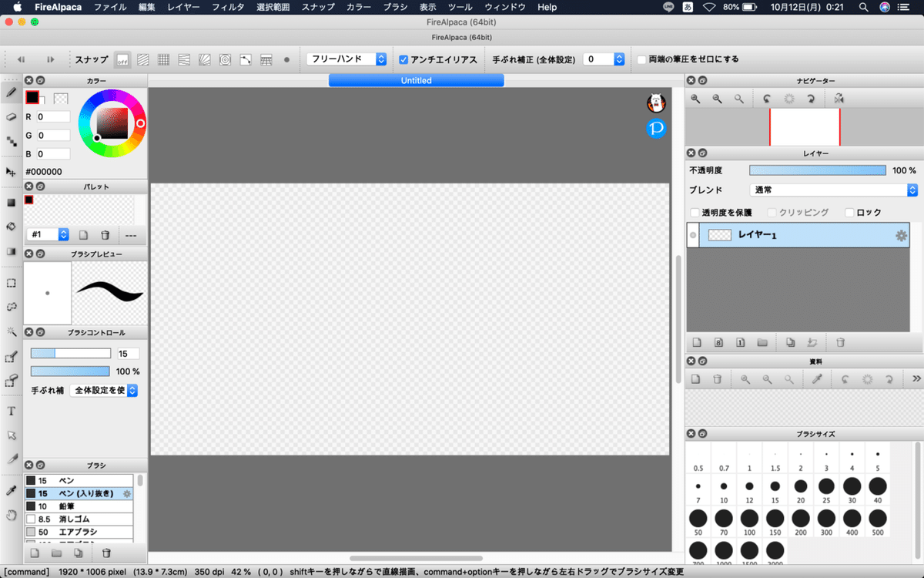This screenshot has width=924, height=578.
Task: Choose the Move tool
Action: pyautogui.click(x=11, y=171)
